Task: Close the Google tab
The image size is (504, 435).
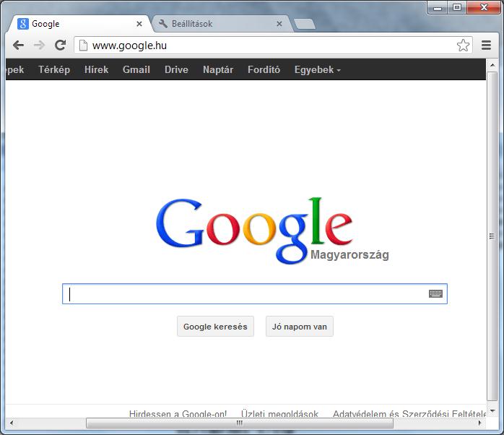Action: (139, 24)
